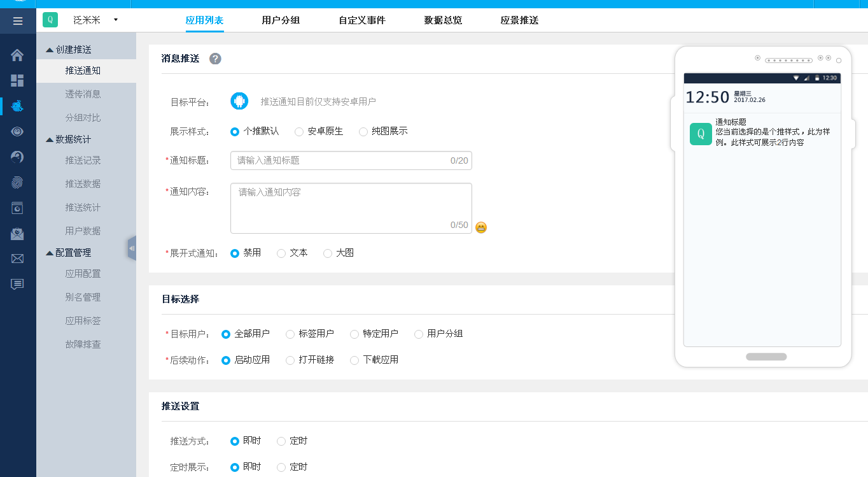Open the emoji picker smiley icon
The width and height of the screenshot is (868, 477).
click(x=481, y=227)
